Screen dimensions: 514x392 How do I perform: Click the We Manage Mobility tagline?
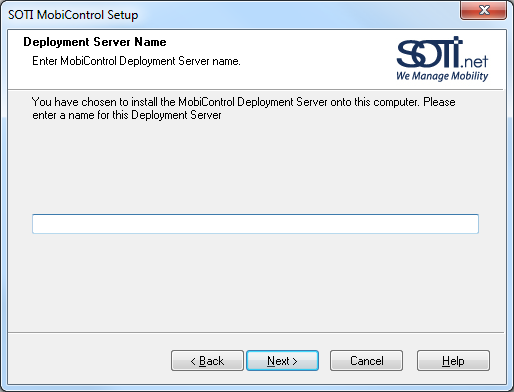(x=442, y=76)
